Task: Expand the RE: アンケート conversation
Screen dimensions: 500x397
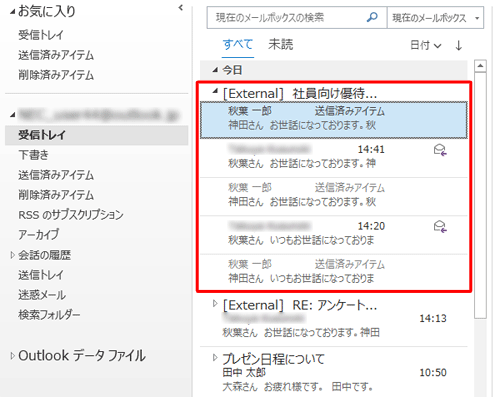Action: 215,303
